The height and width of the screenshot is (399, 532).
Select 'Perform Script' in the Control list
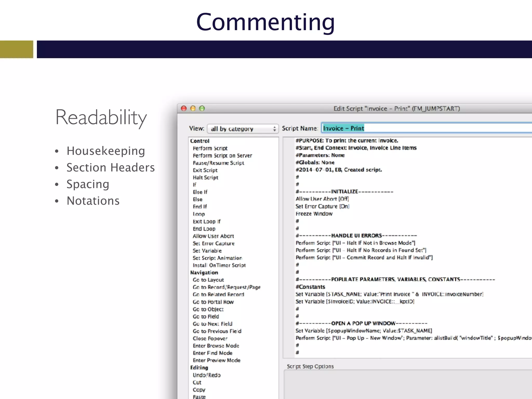tap(210, 148)
